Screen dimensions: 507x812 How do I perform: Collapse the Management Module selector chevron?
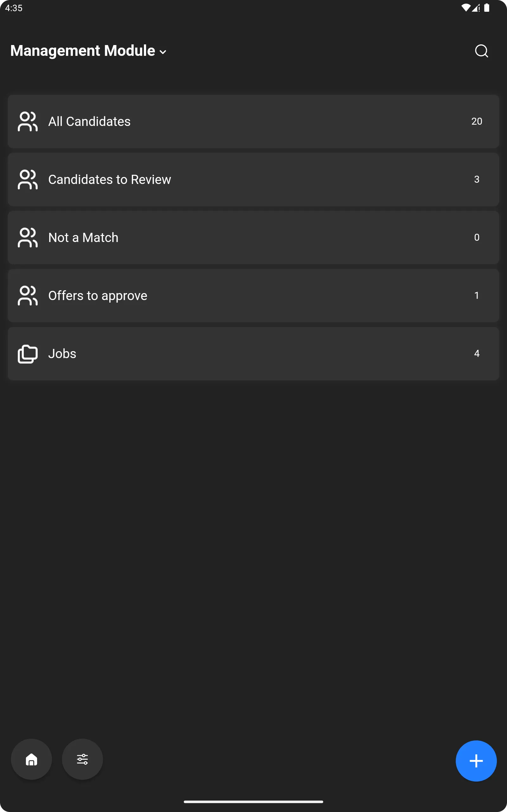click(163, 52)
